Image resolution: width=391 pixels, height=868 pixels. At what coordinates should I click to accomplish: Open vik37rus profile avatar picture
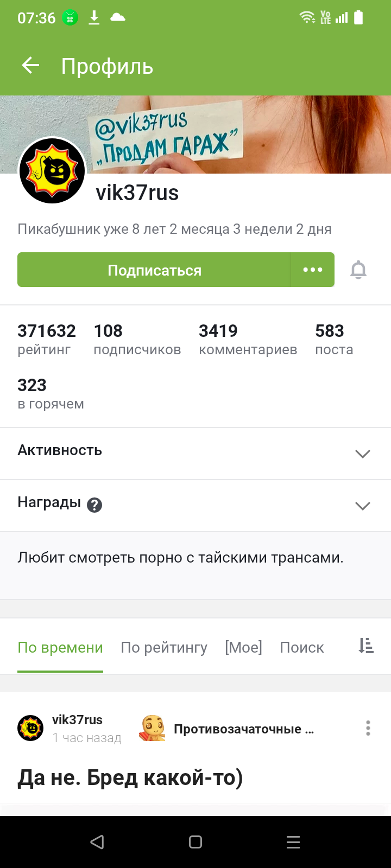(x=52, y=170)
